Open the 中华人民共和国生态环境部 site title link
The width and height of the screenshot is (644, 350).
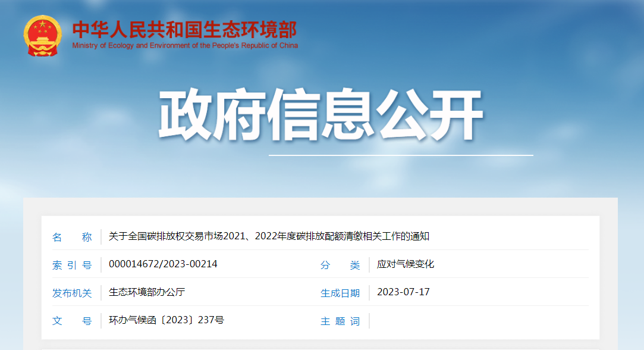(184, 30)
